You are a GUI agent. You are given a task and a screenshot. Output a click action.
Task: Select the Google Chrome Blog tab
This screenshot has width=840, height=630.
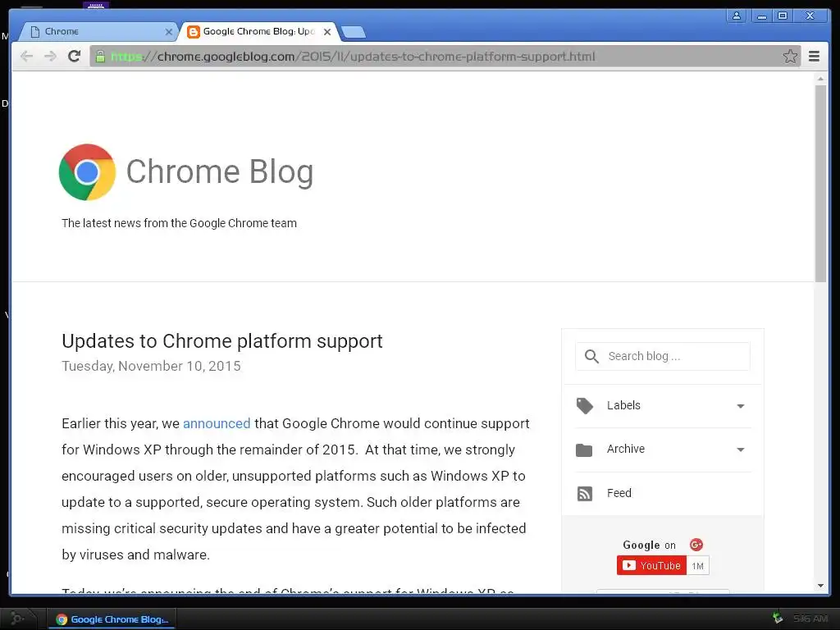(259, 32)
